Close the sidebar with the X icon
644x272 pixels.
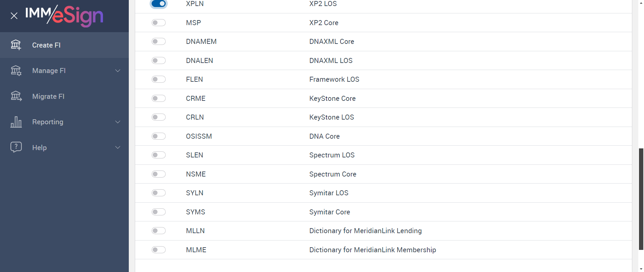[14, 16]
